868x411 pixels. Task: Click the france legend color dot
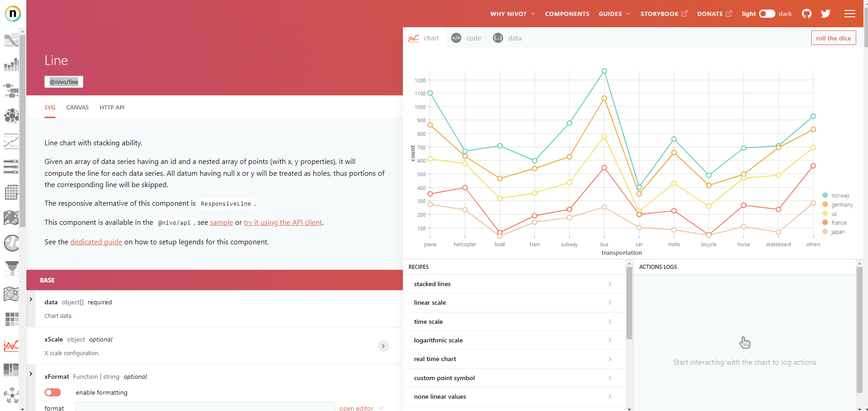tap(825, 223)
